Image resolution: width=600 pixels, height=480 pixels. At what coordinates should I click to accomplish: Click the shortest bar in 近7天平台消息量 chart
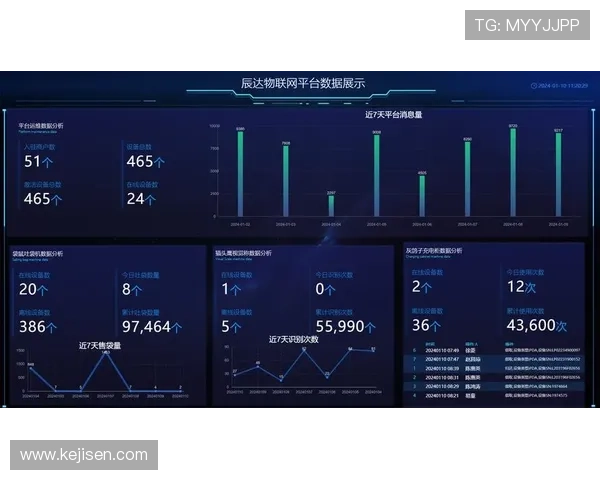click(x=331, y=205)
